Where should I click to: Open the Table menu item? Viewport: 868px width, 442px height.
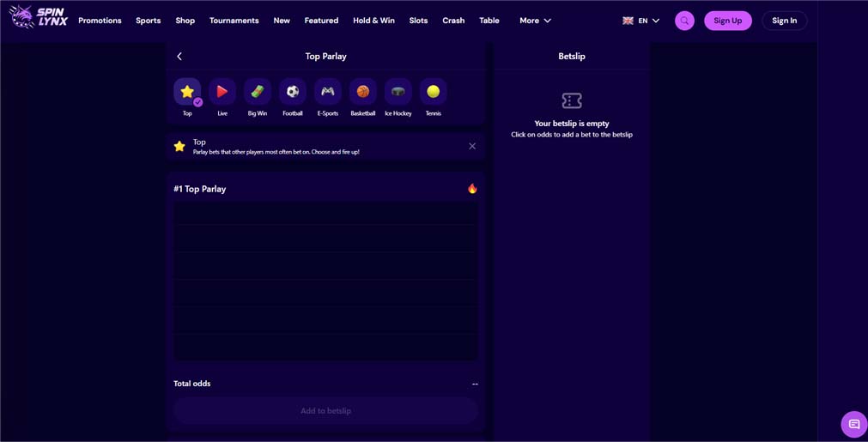489,21
